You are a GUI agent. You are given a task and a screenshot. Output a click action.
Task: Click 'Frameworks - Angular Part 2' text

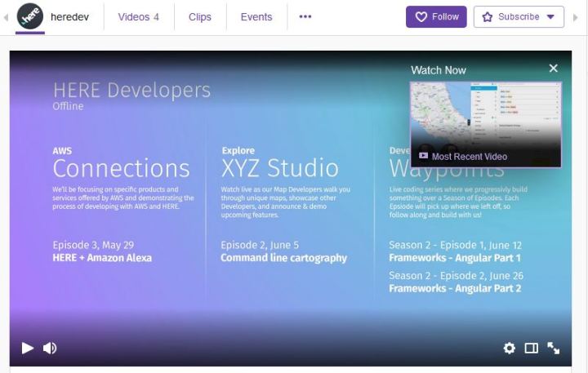[455, 288]
